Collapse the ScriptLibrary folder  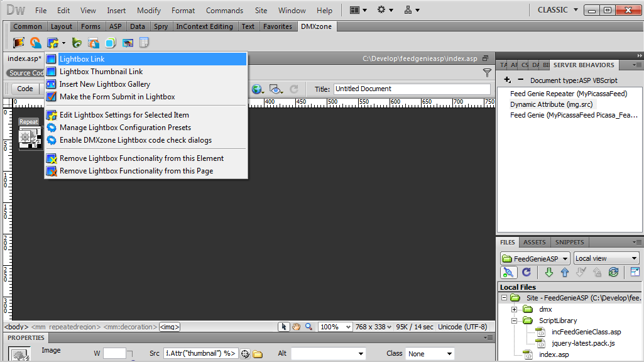[x=514, y=321]
